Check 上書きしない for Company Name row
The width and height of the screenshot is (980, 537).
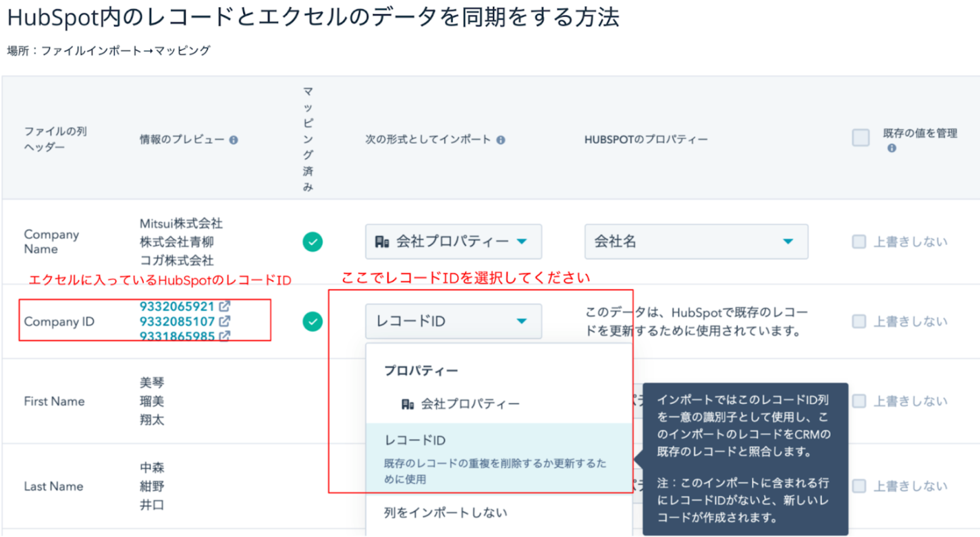(859, 242)
